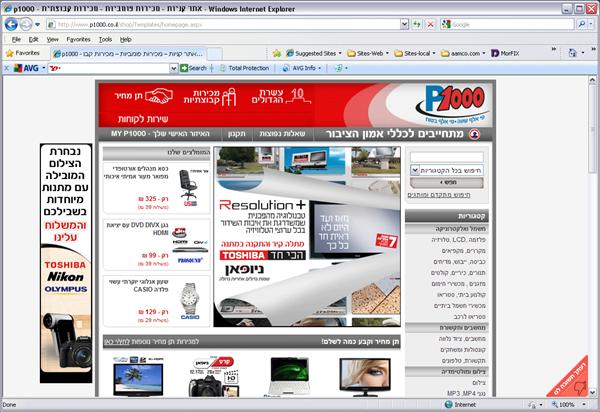The height and width of the screenshot is (412, 600).
Task: Open the aamco.com favorites folder
Action: [x=463, y=54]
